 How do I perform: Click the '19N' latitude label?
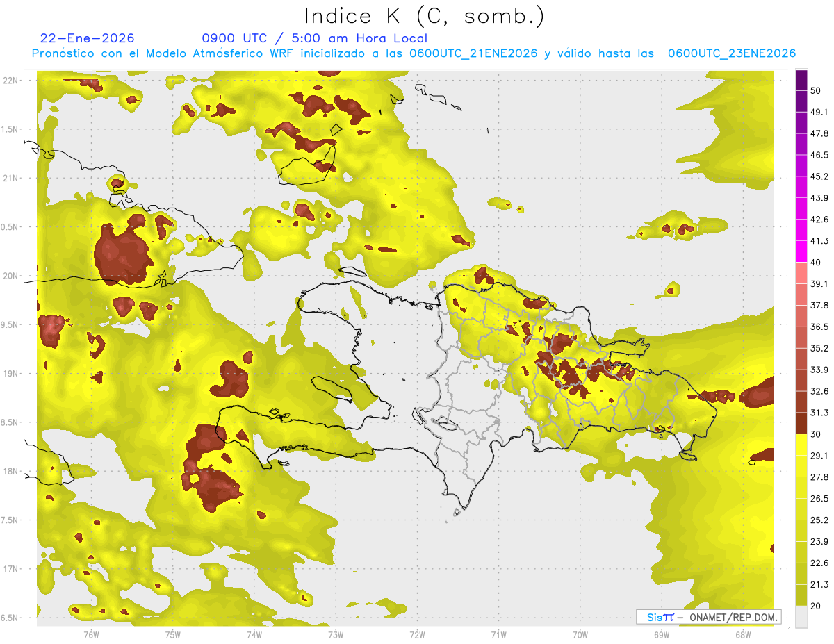[10, 374]
